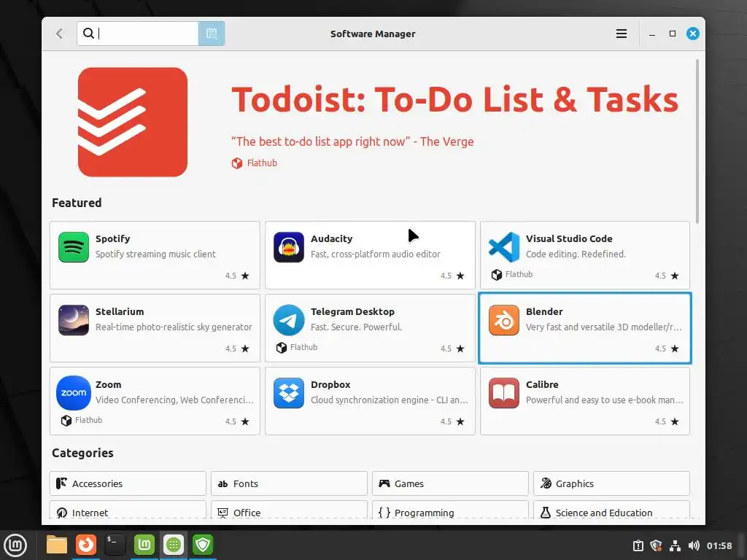This screenshot has height=560, width=747.
Task: Open the Linux Mint start menu
Action: [16, 545]
